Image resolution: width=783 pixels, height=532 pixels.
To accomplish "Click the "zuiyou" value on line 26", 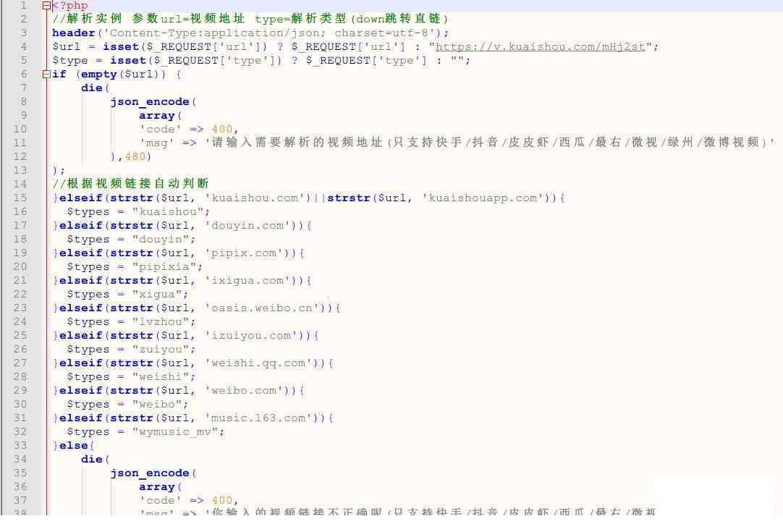I will click(161, 349).
